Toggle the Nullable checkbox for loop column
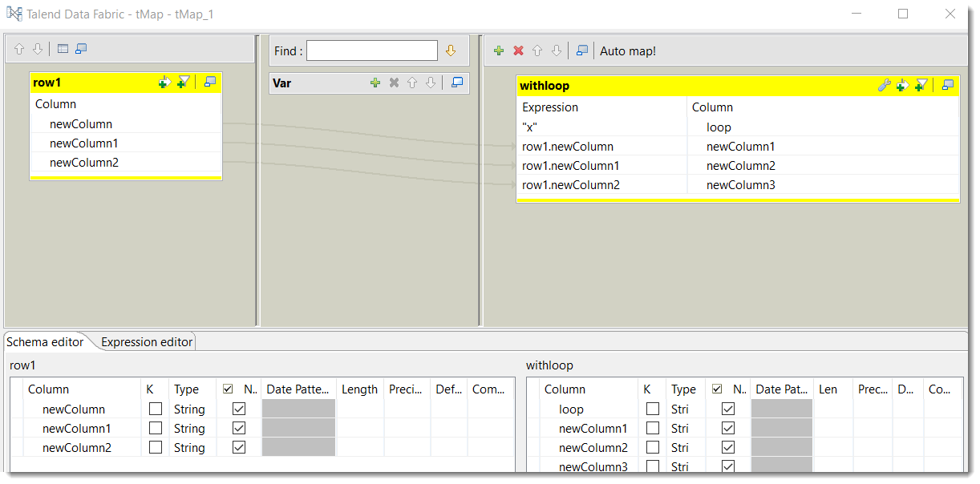The image size is (980, 484). (727, 409)
